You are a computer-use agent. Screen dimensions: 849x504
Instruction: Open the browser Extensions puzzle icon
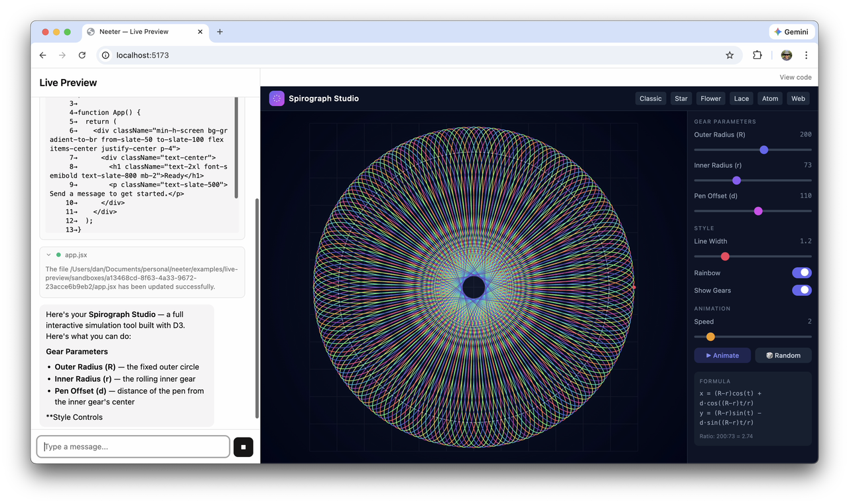757,55
